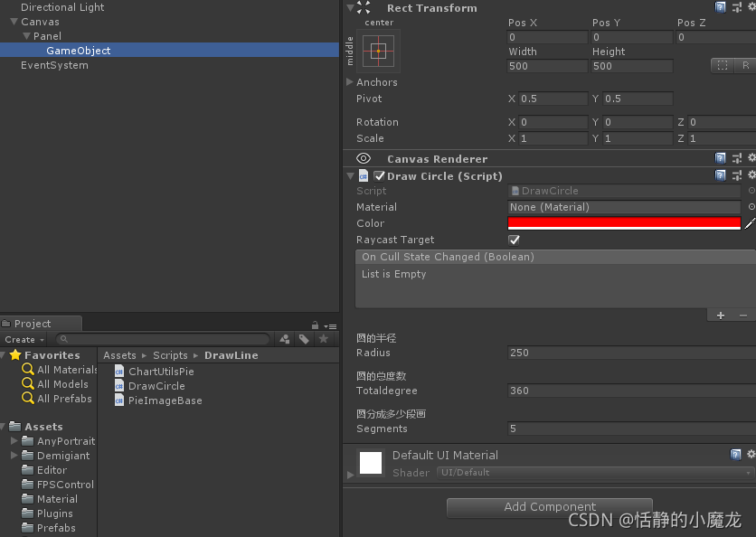Screen dimensions: 756x537
Task: Navigate to Scripts breadcrumb
Action: [170, 355]
